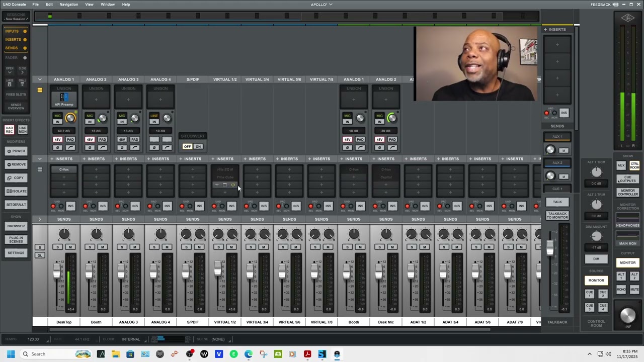Screen dimensions: 644x362
Task: Enable UAD REC insert effects
Action: [x=10, y=130]
